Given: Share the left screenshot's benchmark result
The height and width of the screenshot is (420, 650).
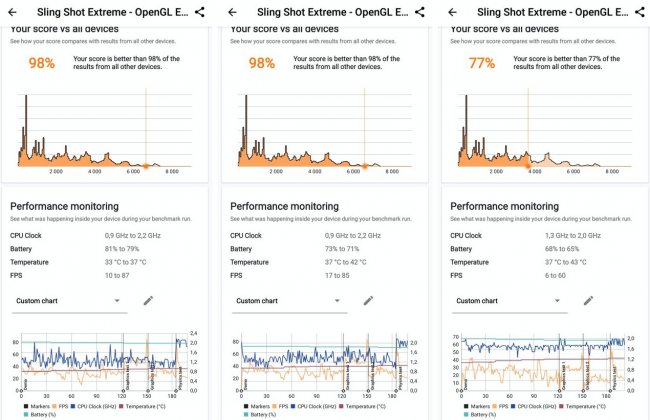Looking at the screenshot, I should [x=200, y=12].
